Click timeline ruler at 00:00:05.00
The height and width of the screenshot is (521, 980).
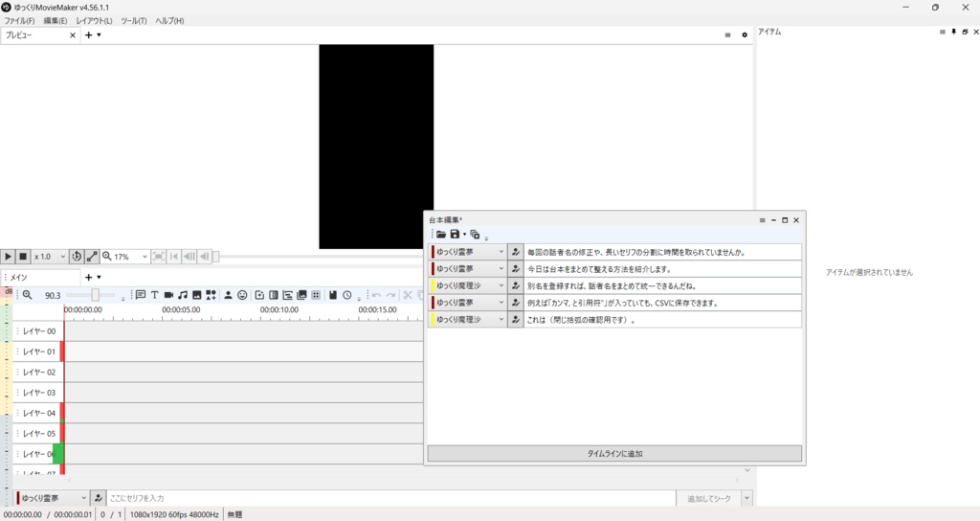point(181,309)
